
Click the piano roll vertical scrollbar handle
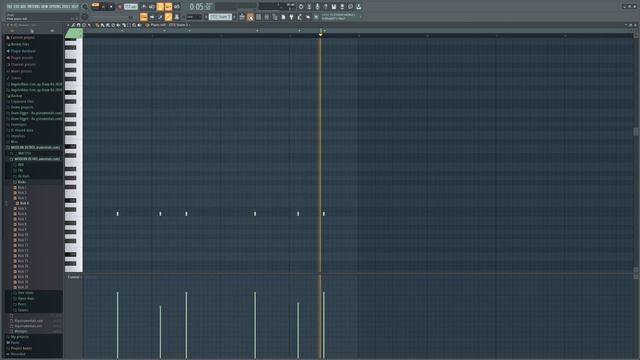pyautogui.click(x=636, y=132)
